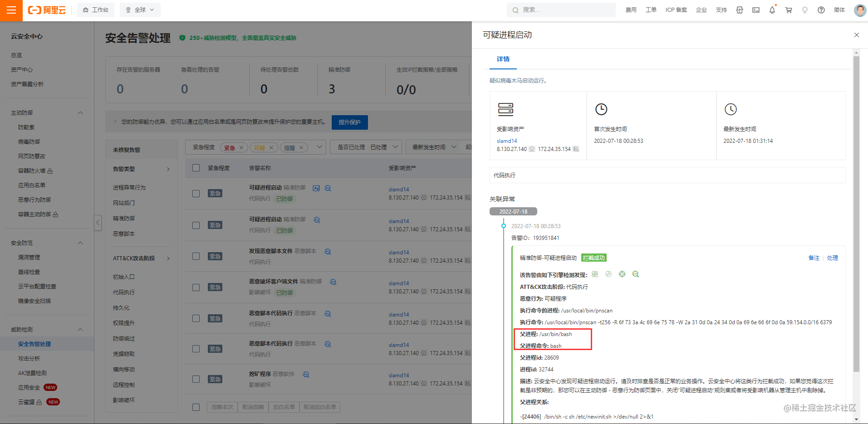Screen dimensions: 868x424
Task: Collapse the left sidebar with the arrow handle
Action: [x=98, y=222]
